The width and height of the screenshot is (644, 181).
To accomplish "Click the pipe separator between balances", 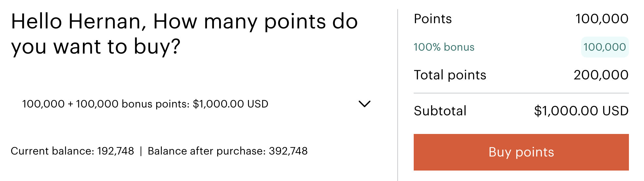I will (x=141, y=151).
